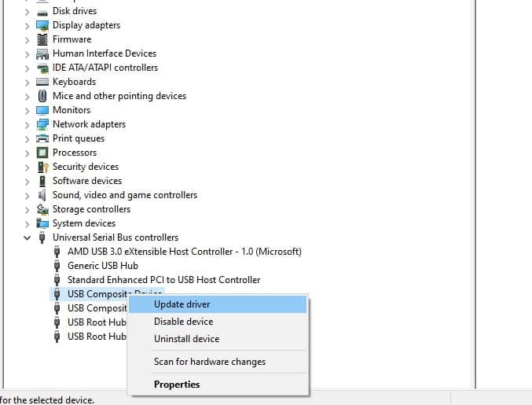Expand the Firmware node

coord(28,40)
